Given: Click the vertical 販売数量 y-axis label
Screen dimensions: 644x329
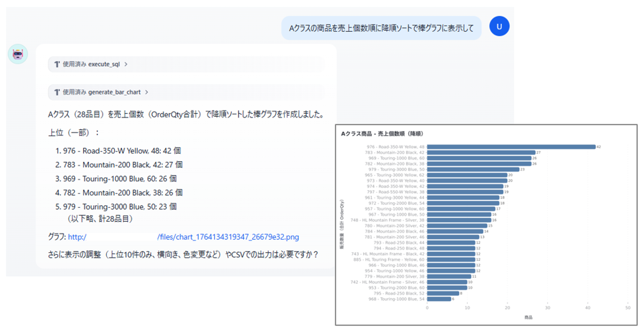Looking at the screenshot, I should [x=342, y=224].
